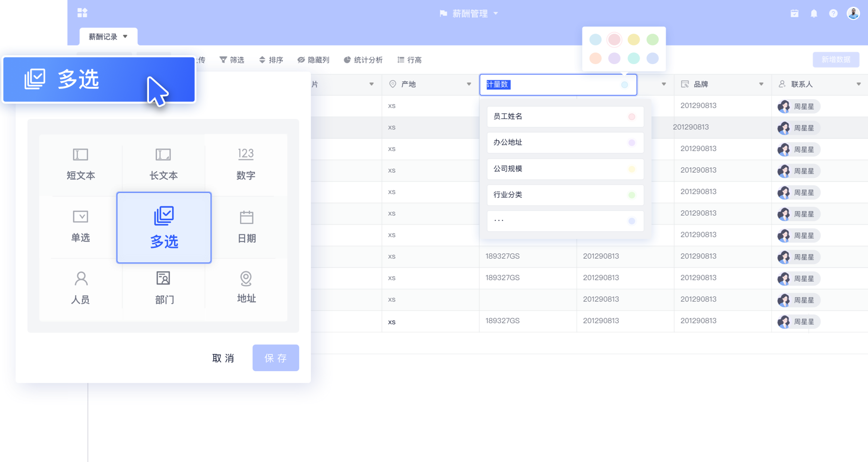Pick the orange swatch in the palette

(x=595, y=58)
